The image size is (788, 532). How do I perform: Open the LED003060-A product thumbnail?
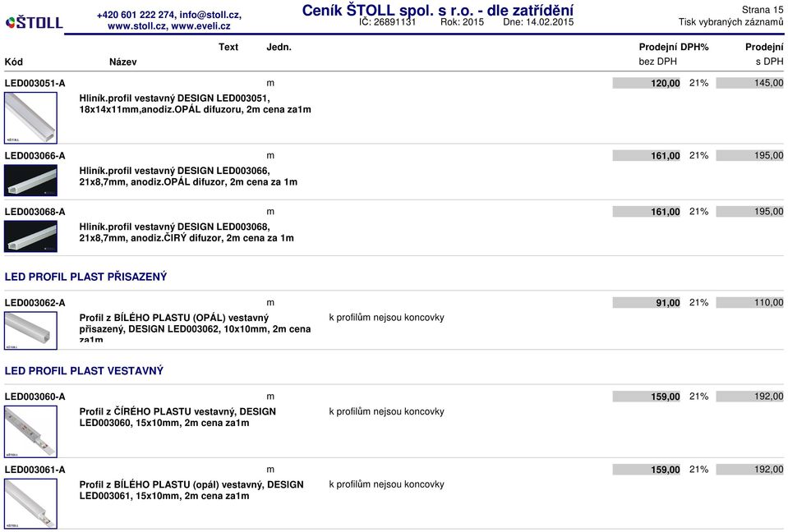point(30,432)
